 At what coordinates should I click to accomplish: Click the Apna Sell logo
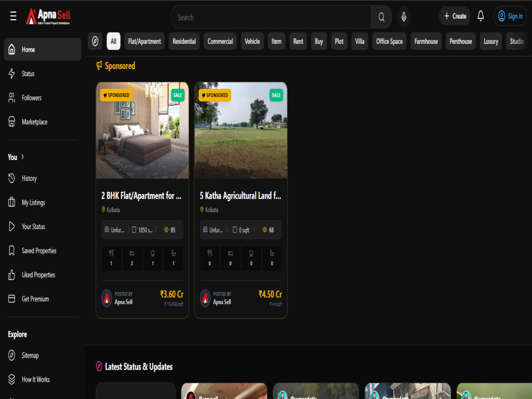coord(48,16)
